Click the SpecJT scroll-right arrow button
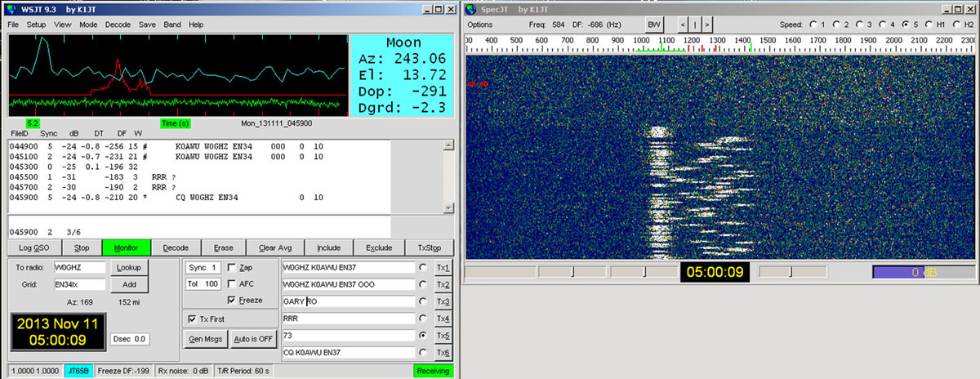 [706, 25]
